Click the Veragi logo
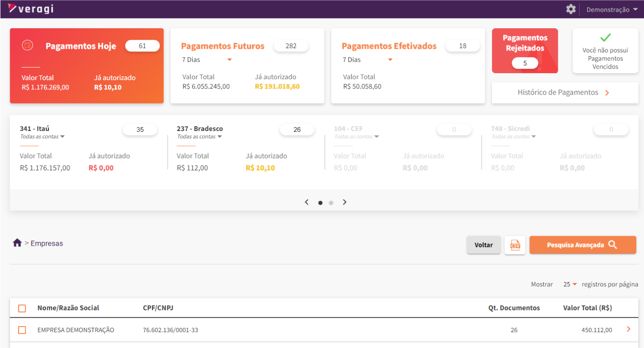This screenshot has width=644, height=348. pyautogui.click(x=31, y=9)
